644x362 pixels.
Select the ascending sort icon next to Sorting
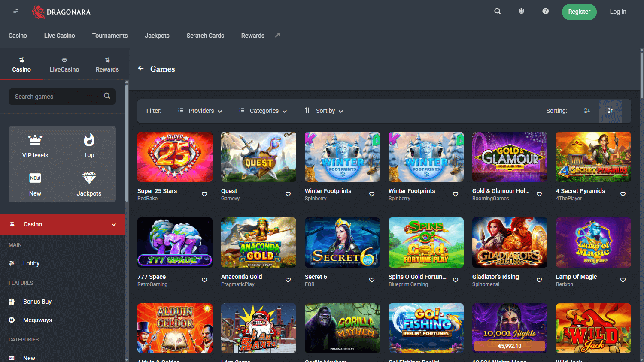point(611,111)
